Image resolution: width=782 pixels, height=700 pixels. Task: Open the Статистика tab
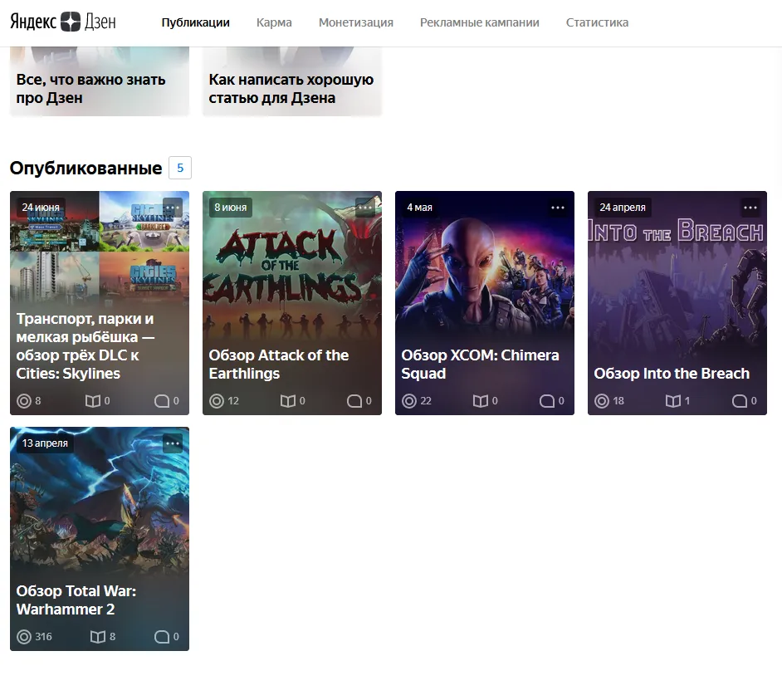(x=597, y=22)
